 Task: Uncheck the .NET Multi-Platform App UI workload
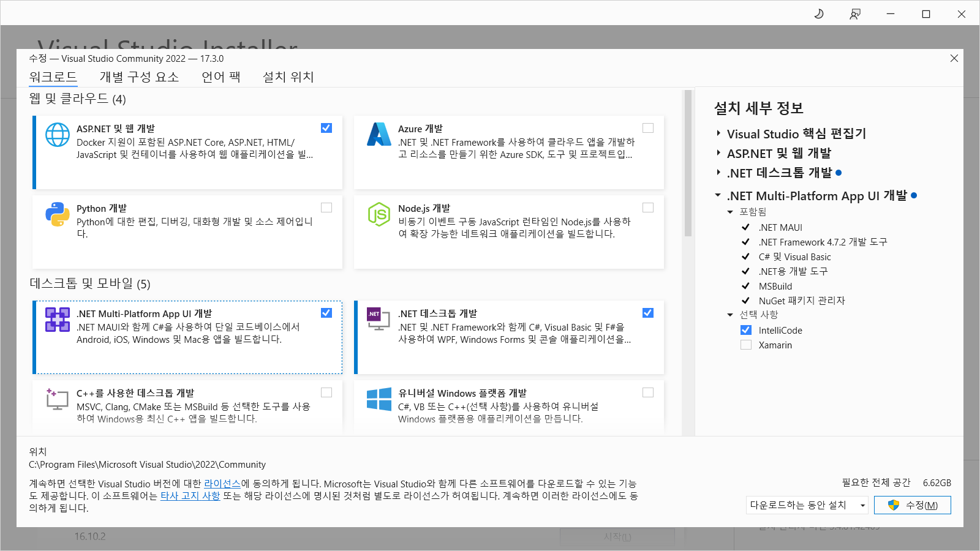[x=326, y=313]
